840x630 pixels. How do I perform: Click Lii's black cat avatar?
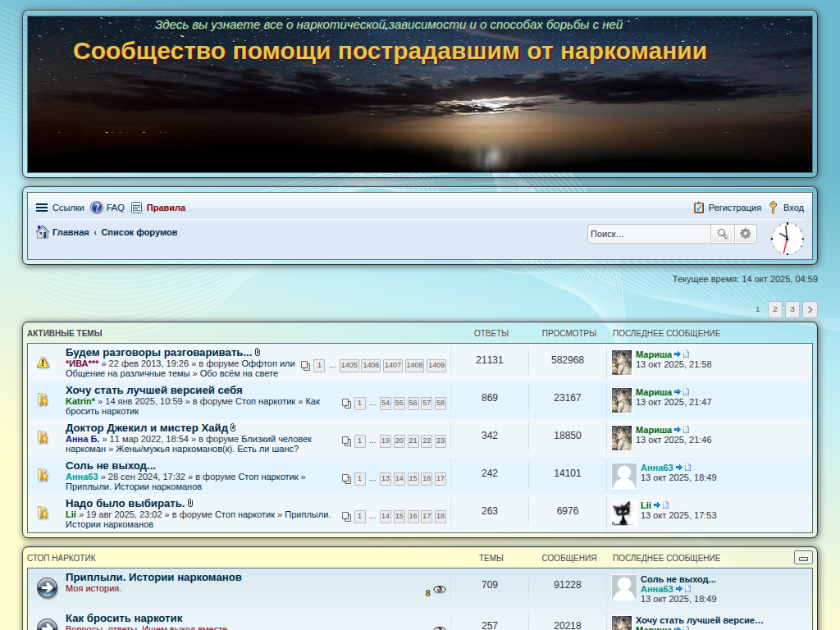pos(623,514)
